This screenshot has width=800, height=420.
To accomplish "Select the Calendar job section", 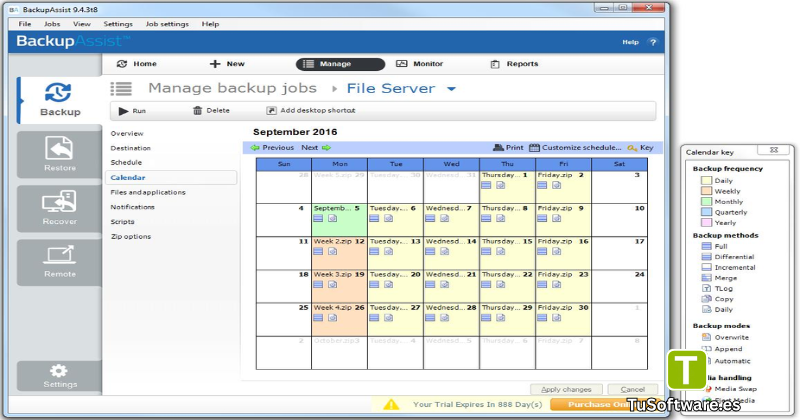I will coord(171,178).
